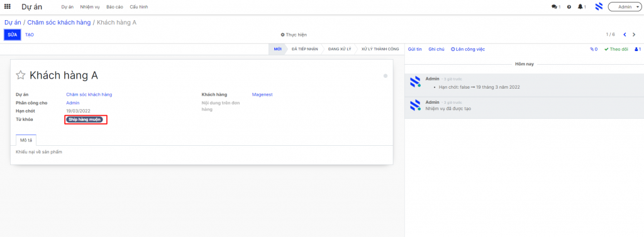Click the TẠO create button

pos(29,35)
